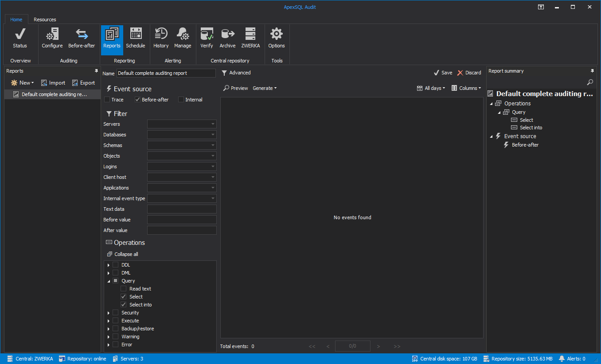
Task: Open the Schedule reporting tool
Action: [136, 38]
